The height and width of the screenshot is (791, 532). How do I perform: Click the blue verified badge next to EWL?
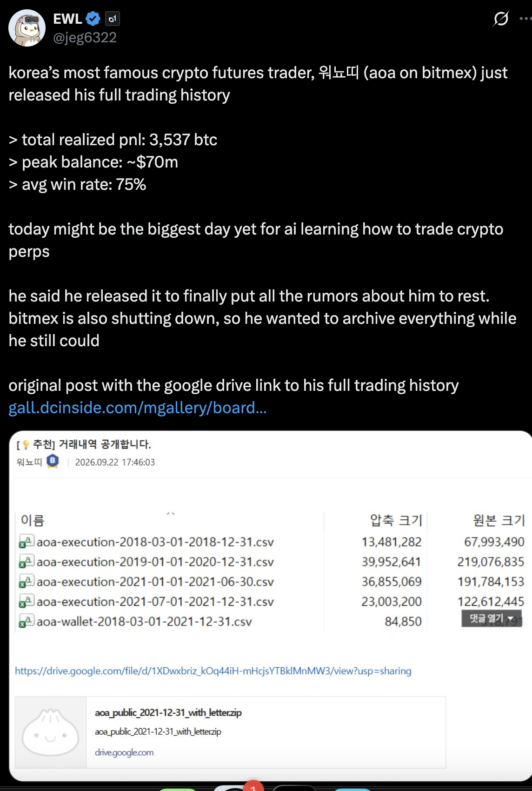tap(93, 19)
